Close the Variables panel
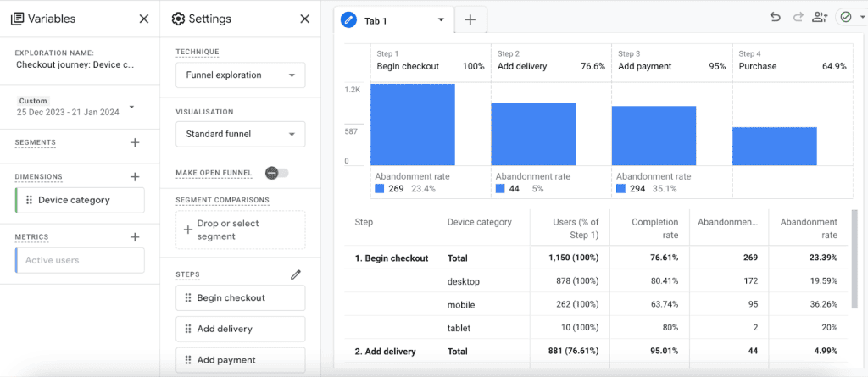Image resolution: width=868 pixels, height=377 pixels. click(144, 19)
